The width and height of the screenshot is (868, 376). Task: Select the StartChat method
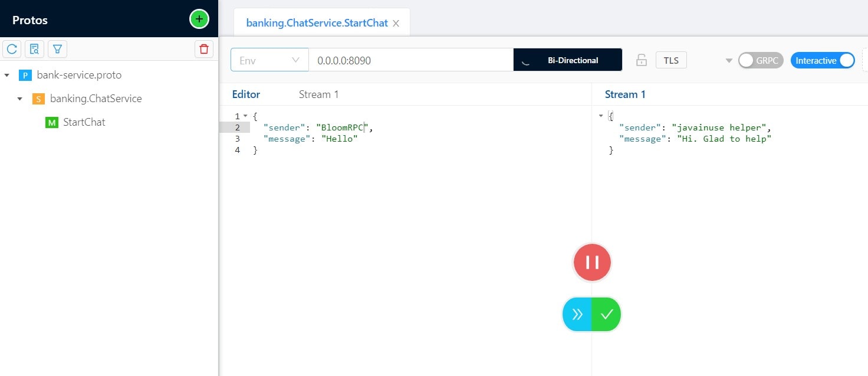(84, 123)
